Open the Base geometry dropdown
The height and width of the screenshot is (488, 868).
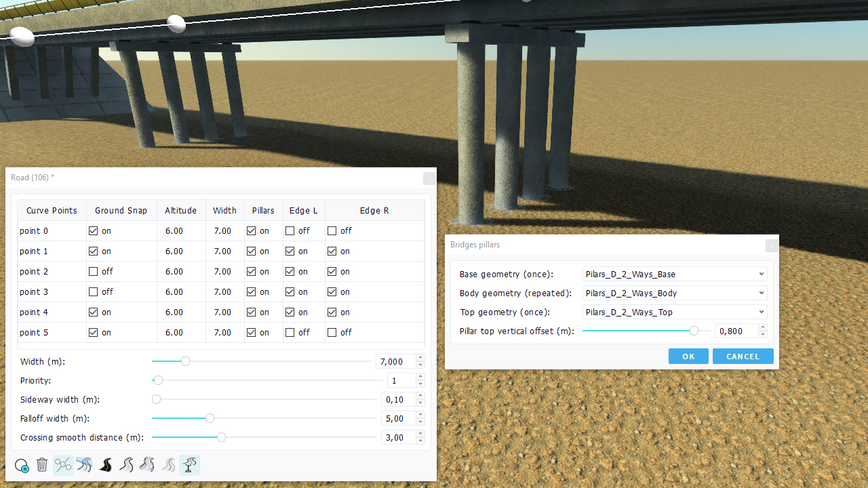pos(674,274)
